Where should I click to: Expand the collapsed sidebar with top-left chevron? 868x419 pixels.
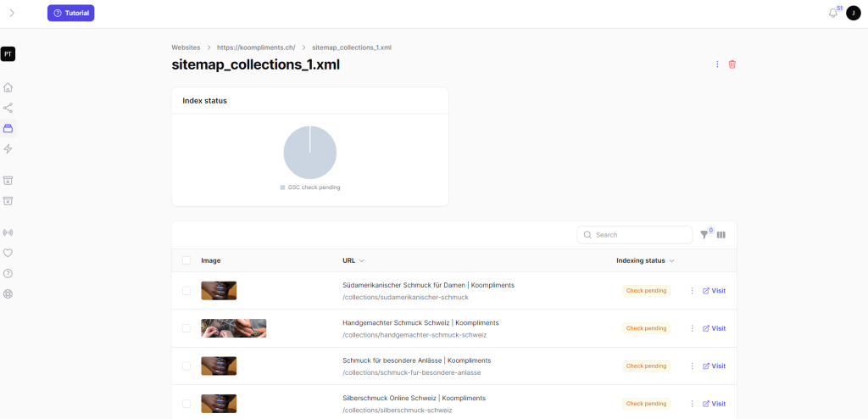pyautogui.click(x=12, y=13)
